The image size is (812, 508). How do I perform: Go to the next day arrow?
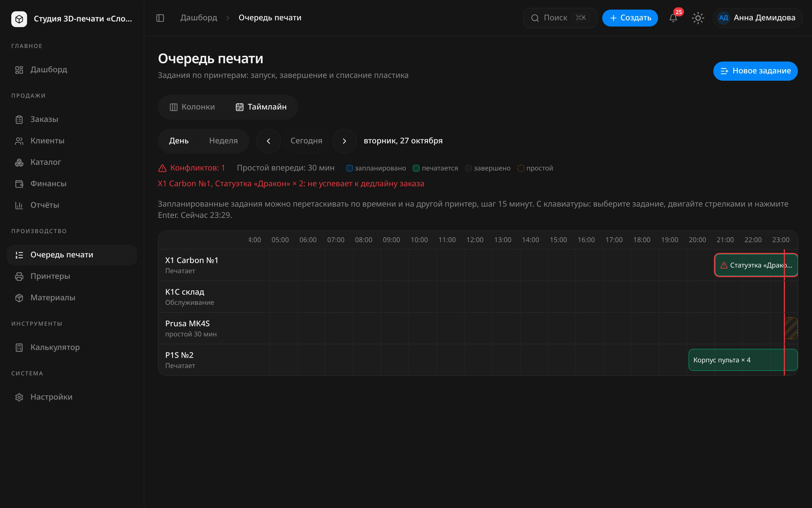pyautogui.click(x=344, y=141)
